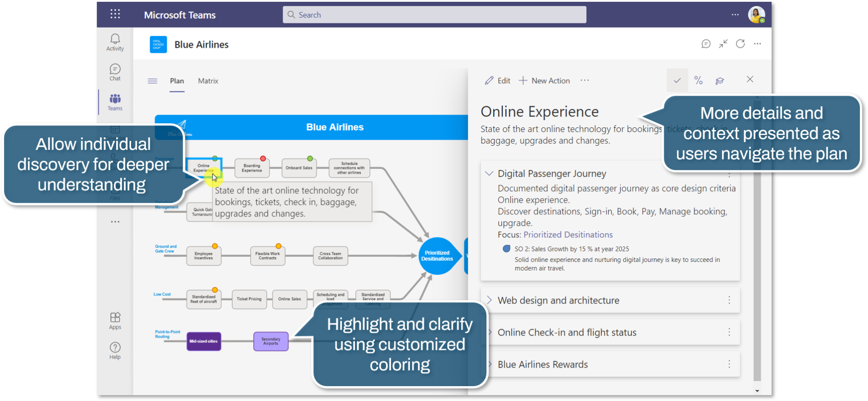
Task: Select Standardized fleet of aircraft node
Action: [x=203, y=299]
